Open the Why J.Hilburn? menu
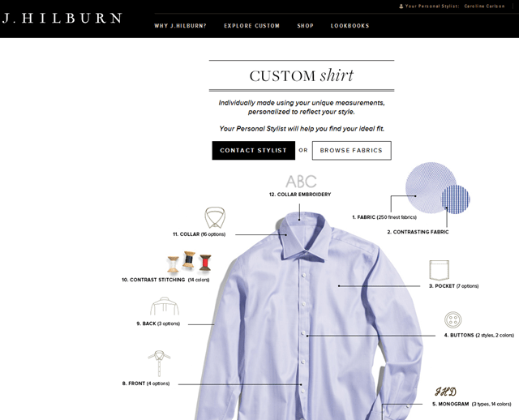This screenshot has width=519, height=420. (x=180, y=26)
